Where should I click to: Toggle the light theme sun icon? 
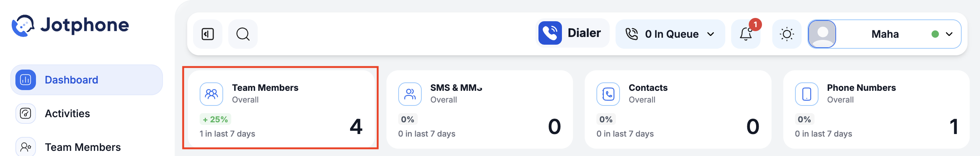786,34
